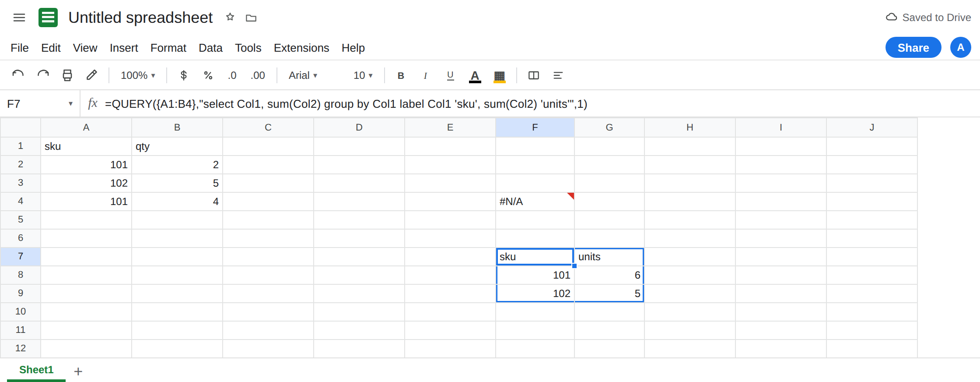Image resolution: width=980 pixels, height=382 pixels.
Task: Open the 100% zoom dropdown
Action: [138, 75]
